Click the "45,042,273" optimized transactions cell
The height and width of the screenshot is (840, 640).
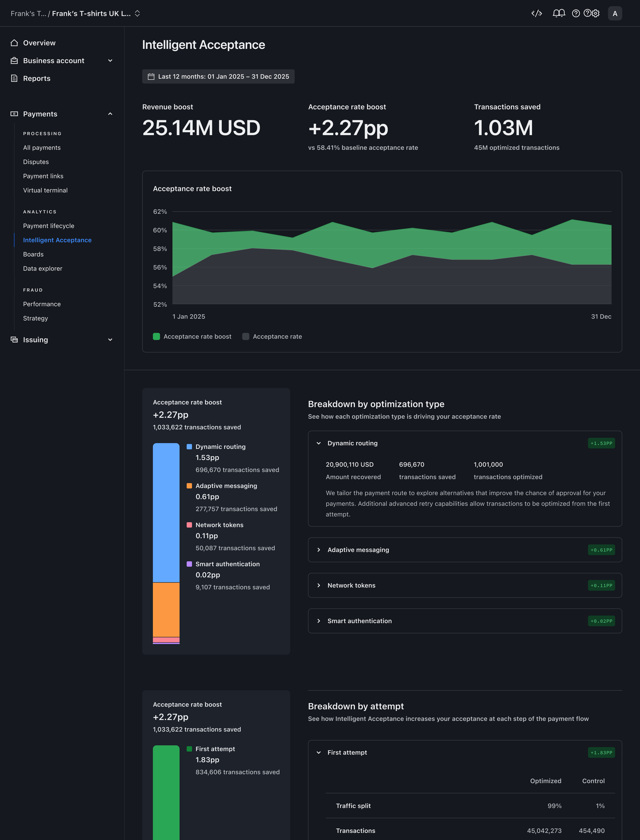544,830
